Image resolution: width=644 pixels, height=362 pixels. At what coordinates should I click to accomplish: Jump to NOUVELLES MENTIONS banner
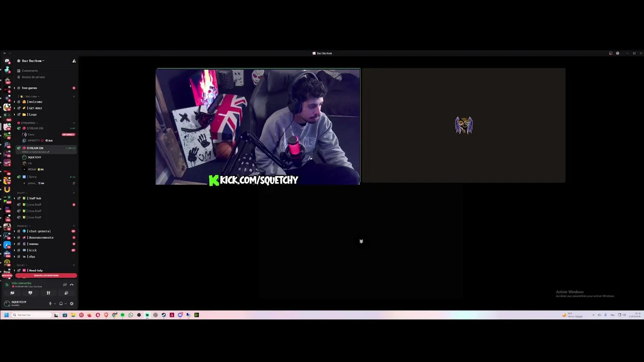pos(46,276)
